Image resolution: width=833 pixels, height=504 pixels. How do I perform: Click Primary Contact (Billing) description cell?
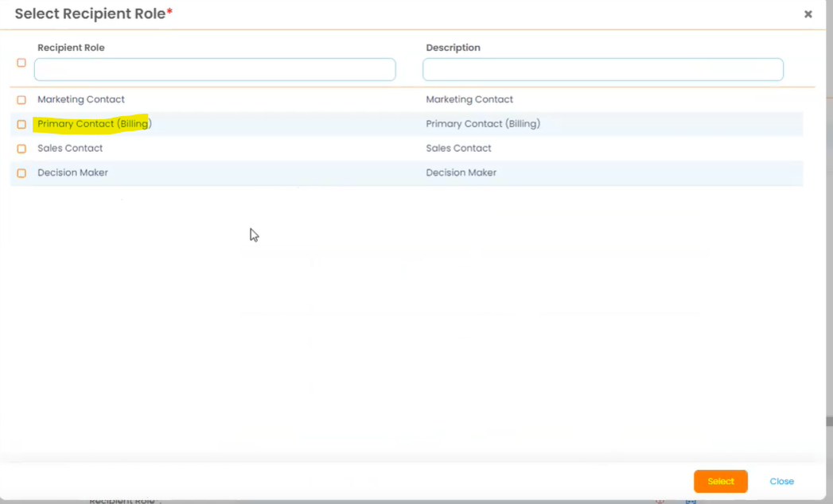tap(482, 124)
